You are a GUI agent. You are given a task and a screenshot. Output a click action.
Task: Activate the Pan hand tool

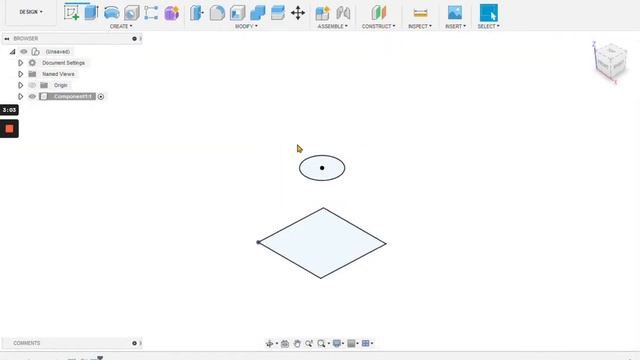tap(297, 344)
